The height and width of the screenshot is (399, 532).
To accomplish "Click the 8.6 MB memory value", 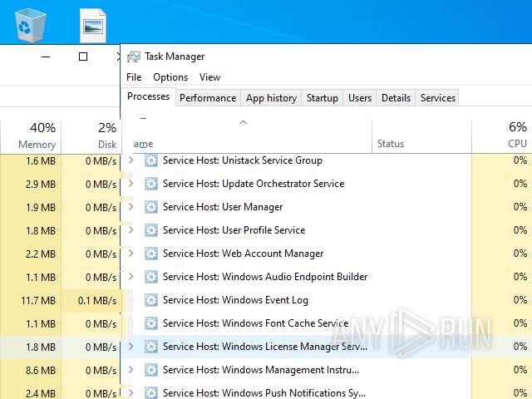I will coord(41,371).
